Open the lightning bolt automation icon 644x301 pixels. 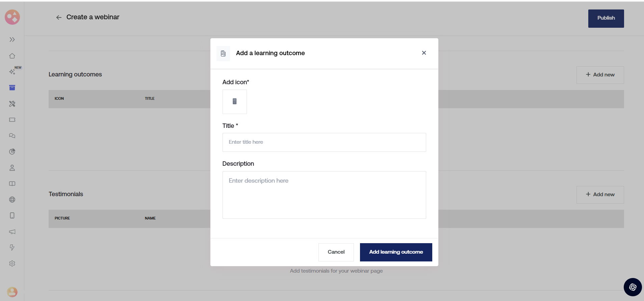(x=12, y=248)
